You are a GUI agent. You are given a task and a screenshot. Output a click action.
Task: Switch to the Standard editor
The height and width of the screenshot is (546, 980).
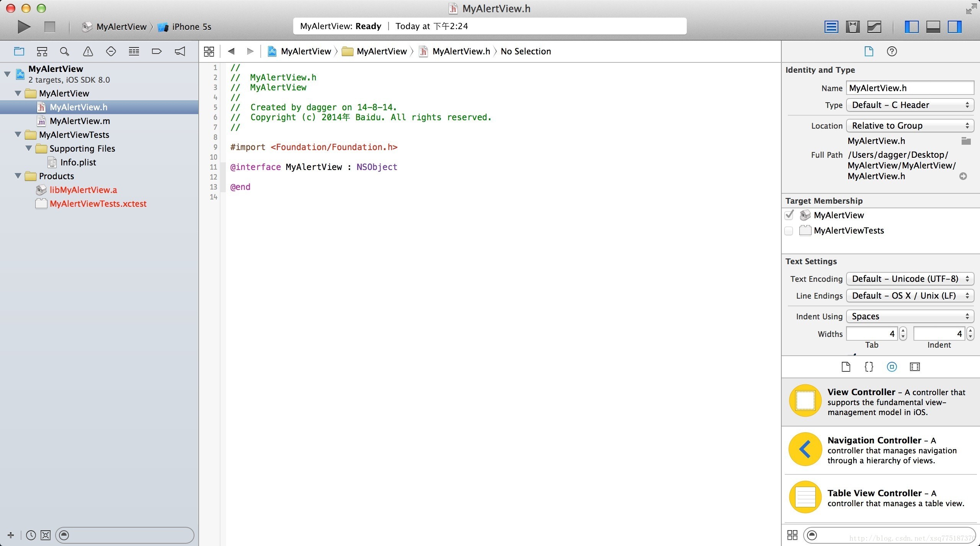tap(831, 27)
